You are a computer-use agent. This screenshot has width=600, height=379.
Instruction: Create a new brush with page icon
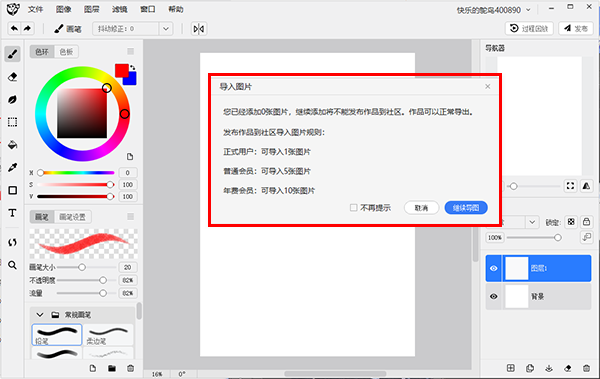(93, 368)
